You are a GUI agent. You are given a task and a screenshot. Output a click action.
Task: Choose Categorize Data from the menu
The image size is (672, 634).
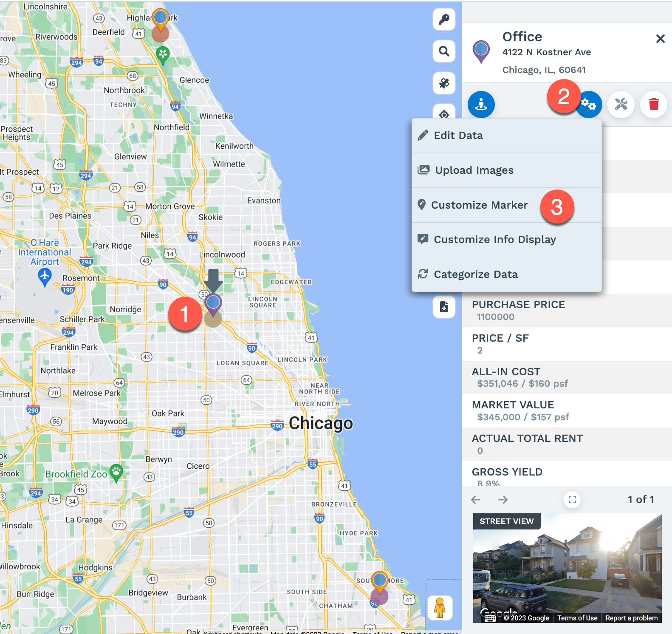click(x=507, y=275)
